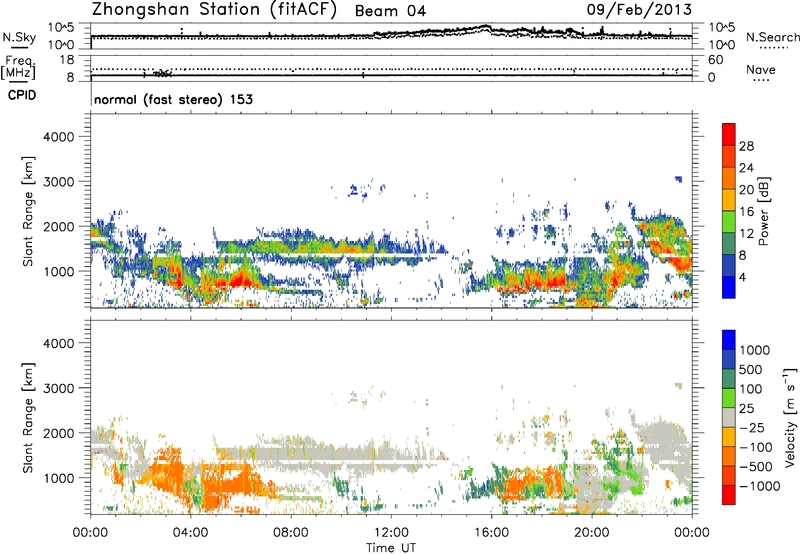Image resolution: width=800 pixels, height=554 pixels.
Task: Click the 'Freq. [MHz]' axis label
Action: pos(18,68)
